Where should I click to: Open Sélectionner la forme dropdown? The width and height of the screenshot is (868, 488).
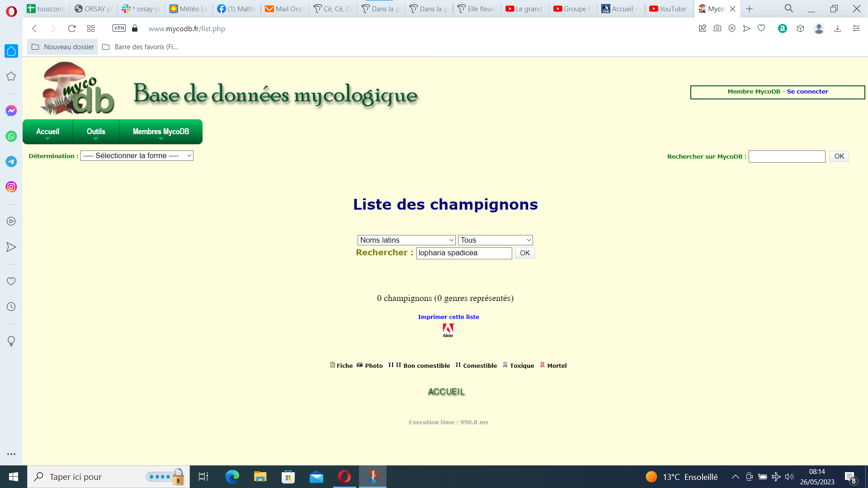tap(137, 156)
